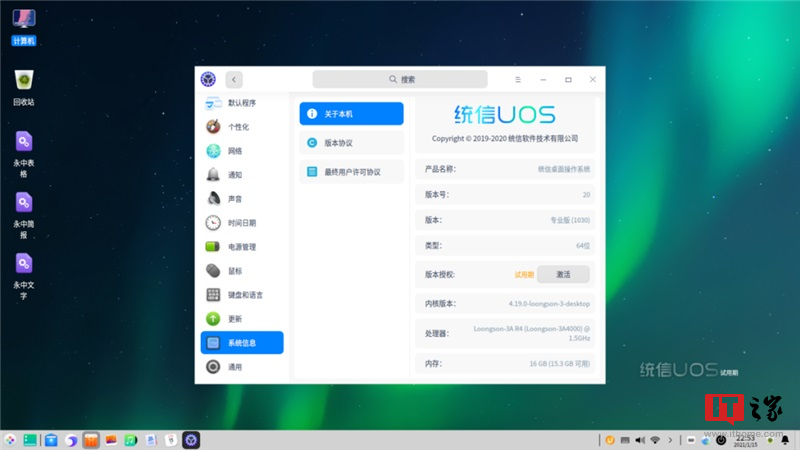The width and height of the screenshot is (800, 450).
Task: Open the 回收站 trash icon
Action: 24,88
